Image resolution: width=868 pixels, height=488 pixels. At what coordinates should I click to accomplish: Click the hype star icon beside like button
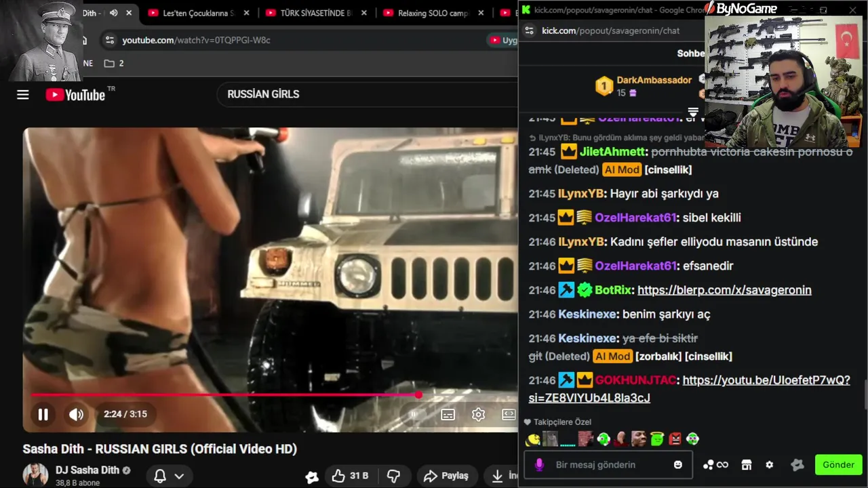312,477
